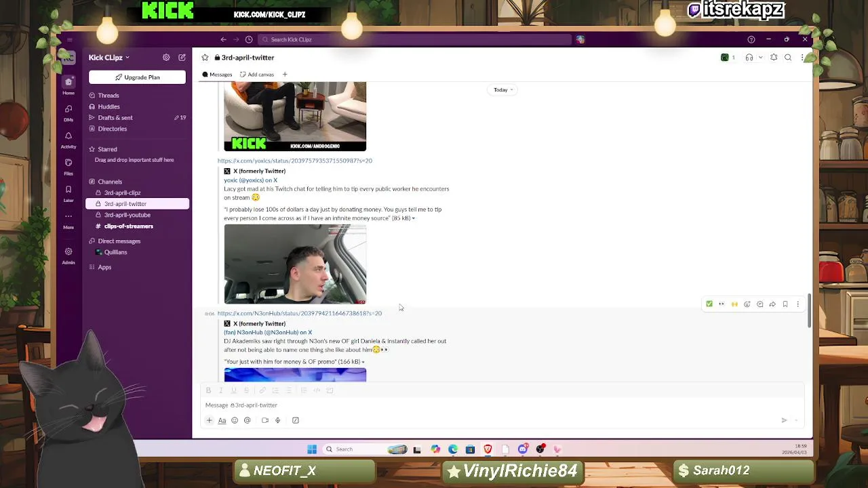Open workspace preferences gear beside Kick CLipz
The image size is (868, 488).
click(166, 58)
